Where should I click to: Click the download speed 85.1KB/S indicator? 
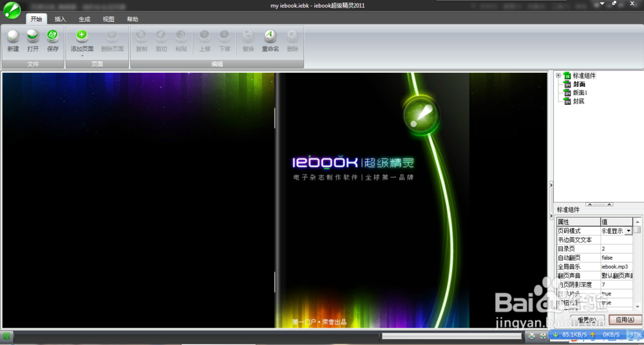571,334
